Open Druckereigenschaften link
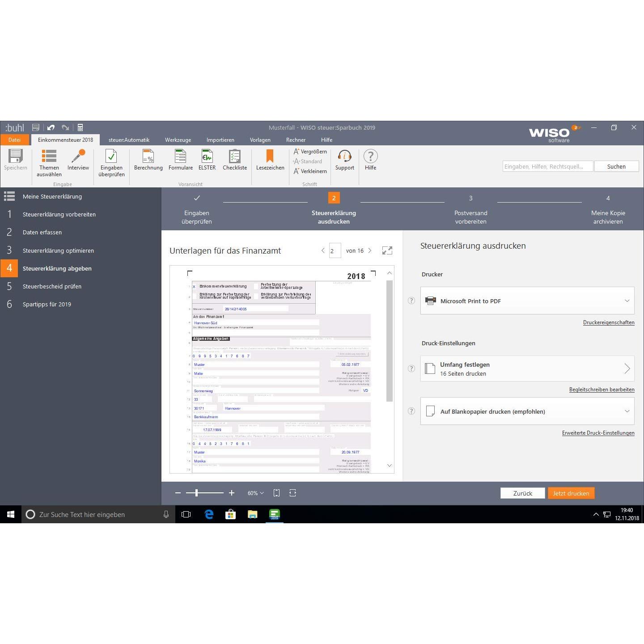644x644 pixels. click(x=609, y=322)
